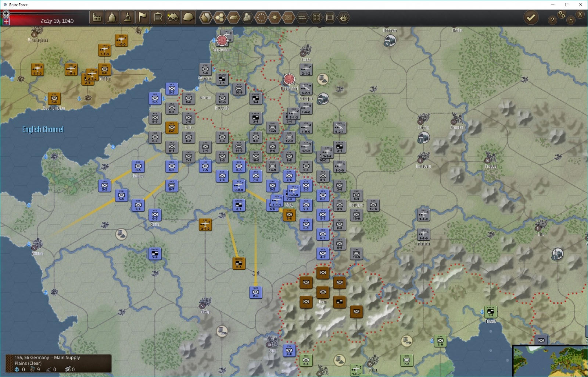This screenshot has width=588, height=377.
Task: Toggle the unit counter display hex button
Action: [x=288, y=17]
